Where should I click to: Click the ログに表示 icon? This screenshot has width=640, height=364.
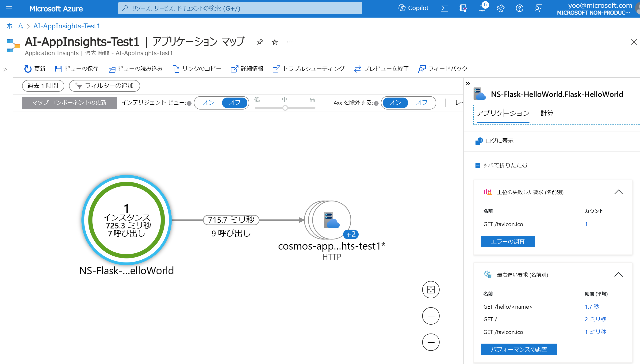(479, 141)
